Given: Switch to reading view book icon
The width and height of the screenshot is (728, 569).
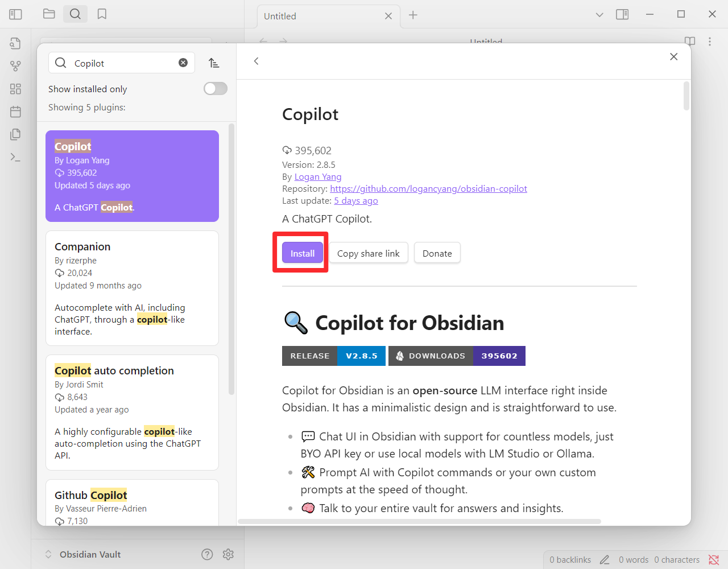Looking at the screenshot, I should click(690, 42).
